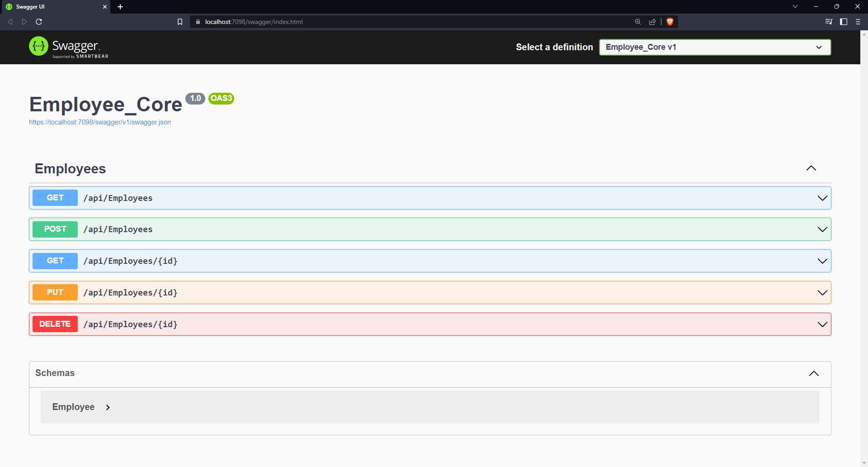Click the POST /api/Employees path text
This screenshot has width=868, height=467.
[x=118, y=229]
